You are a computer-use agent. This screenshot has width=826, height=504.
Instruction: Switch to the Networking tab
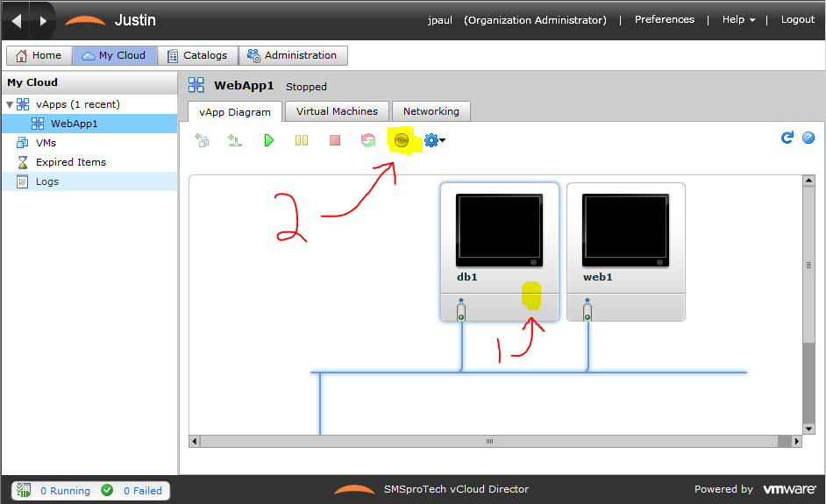[431, 111]
